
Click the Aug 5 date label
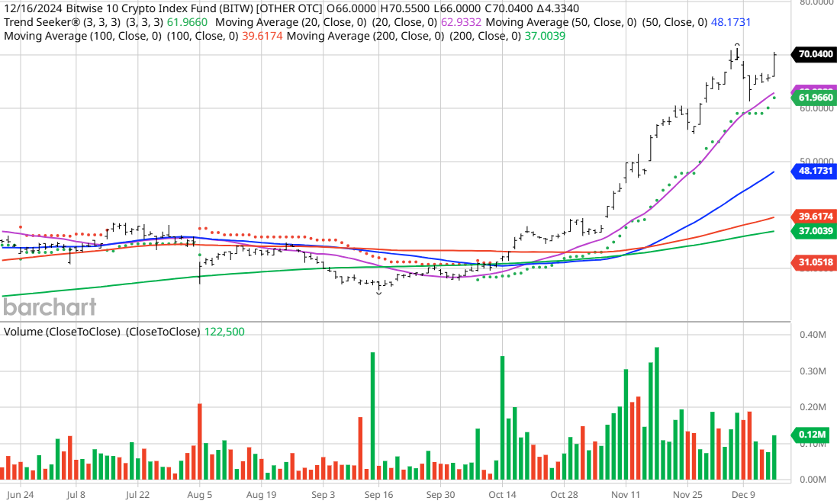pyautogui.click(x=200, y=494)
